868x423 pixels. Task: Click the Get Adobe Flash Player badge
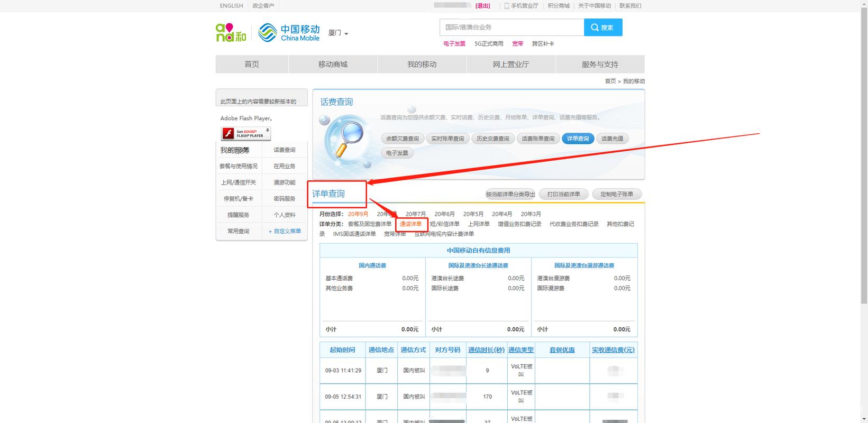click(246, 133)
